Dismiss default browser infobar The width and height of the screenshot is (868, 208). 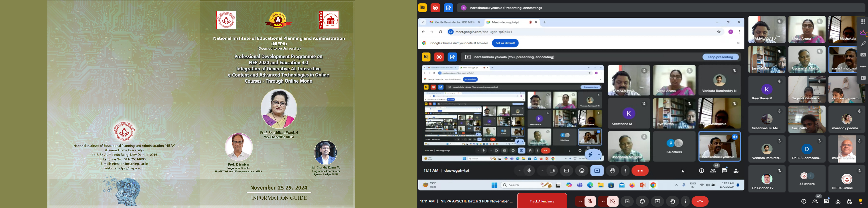point(738,43)
